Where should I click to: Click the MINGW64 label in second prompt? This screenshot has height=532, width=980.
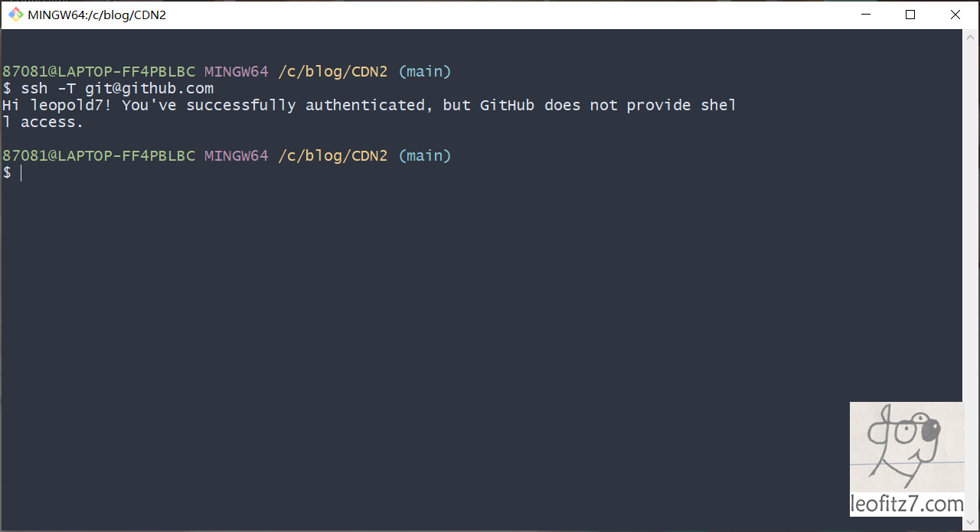(236, 156)
